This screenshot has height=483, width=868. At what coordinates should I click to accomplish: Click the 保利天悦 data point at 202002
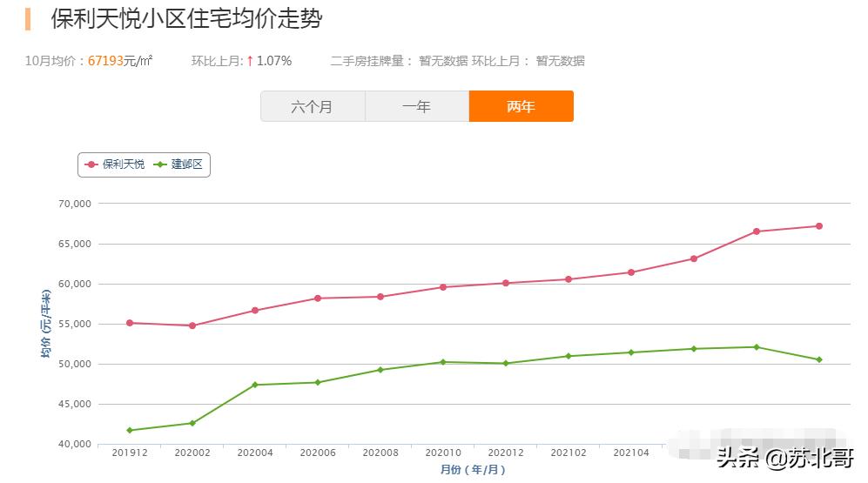click(192, 325)
